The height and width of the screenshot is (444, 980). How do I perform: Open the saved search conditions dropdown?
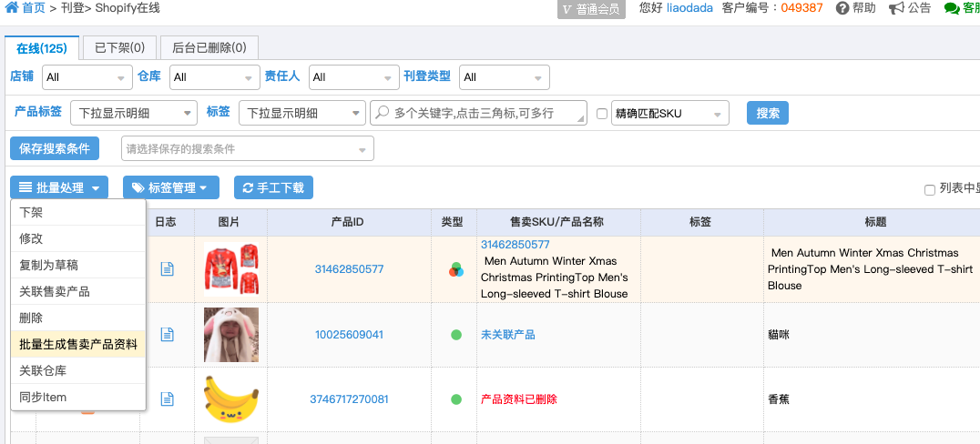[x=248, y=148]
